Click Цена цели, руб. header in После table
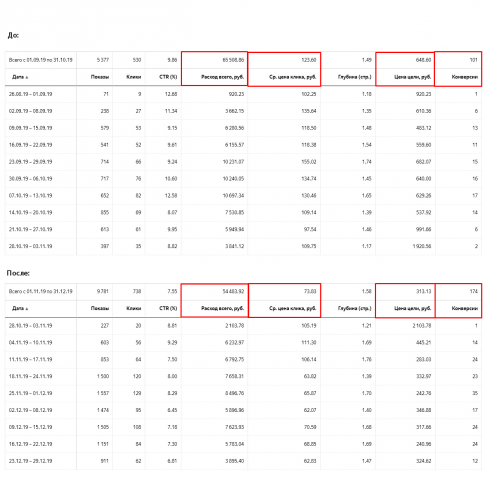This screenshot has height=480, width=486. click(x=413, y=308)
